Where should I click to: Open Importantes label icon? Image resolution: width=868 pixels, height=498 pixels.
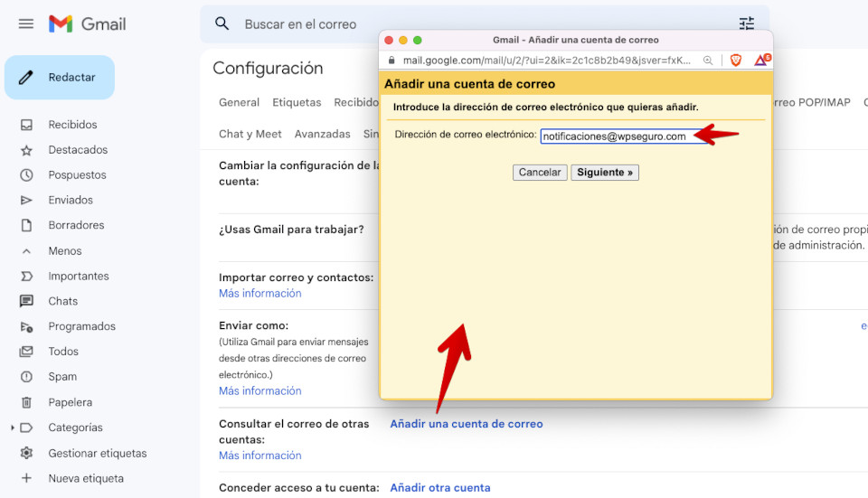point(26,276)
